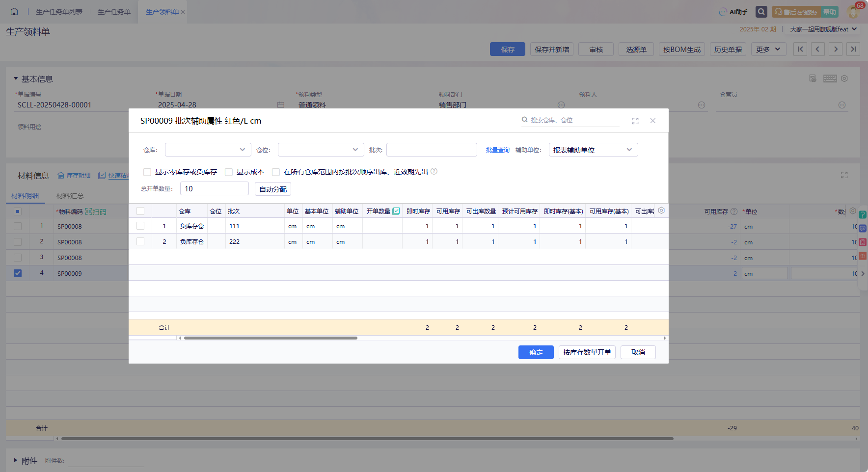
Task: Toggle select-all checkbox in dialog table
Action: (x=140, y=211)
